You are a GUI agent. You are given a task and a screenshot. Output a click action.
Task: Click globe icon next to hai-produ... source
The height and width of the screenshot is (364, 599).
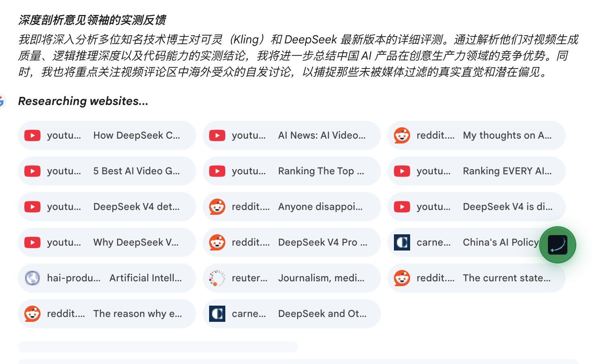[x=32, y=278]
